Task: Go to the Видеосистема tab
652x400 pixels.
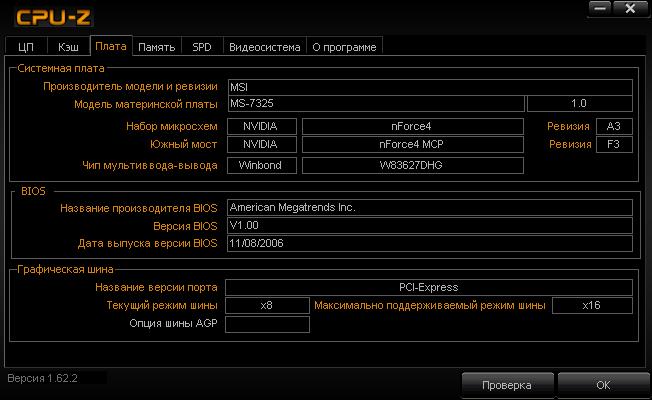Action: pyautogui.click(x=265, y=47)
